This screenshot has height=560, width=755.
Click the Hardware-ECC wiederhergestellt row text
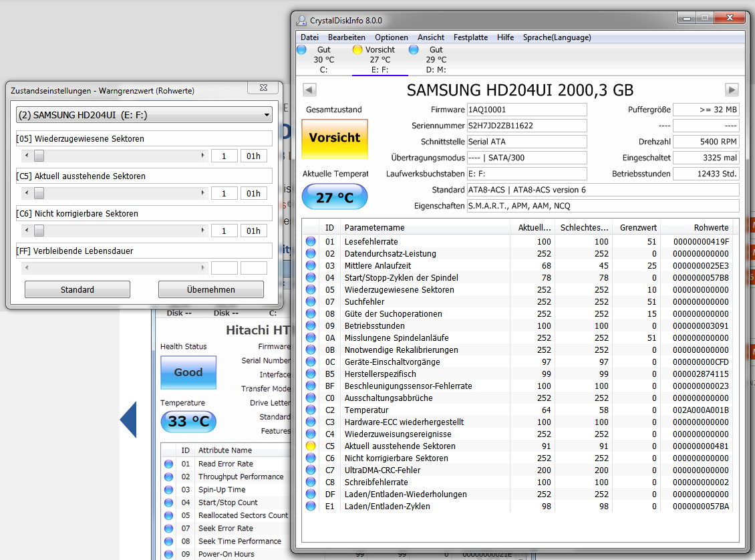coord(404,422)
